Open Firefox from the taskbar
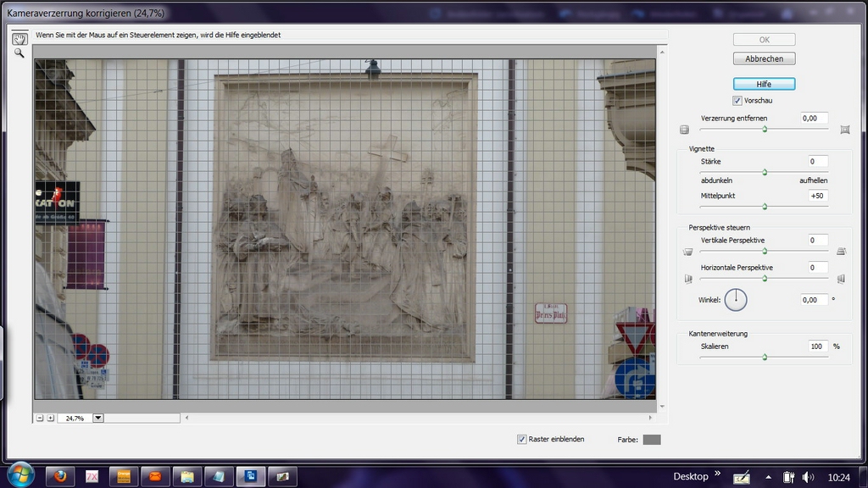The image size is (868, 488). [60, 476]
